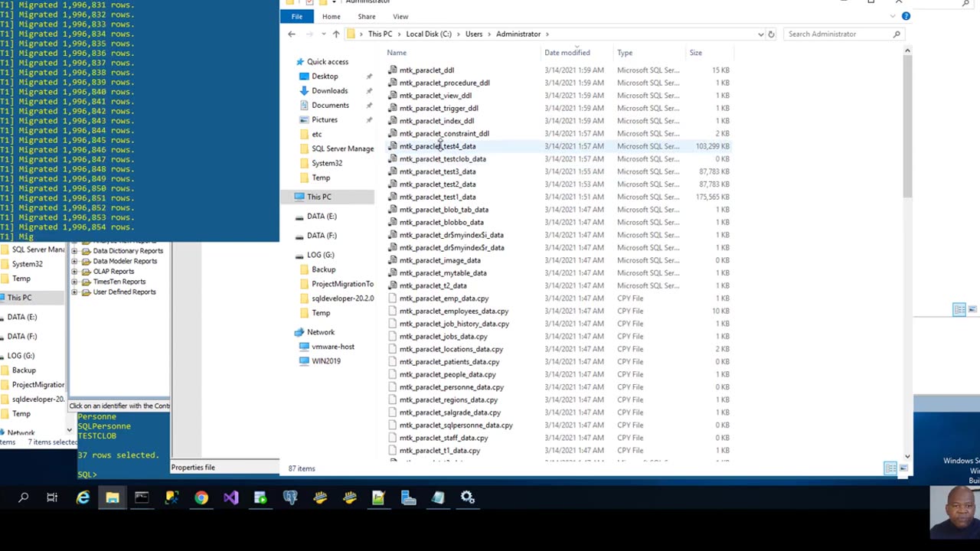980x551 pixels.
Task: Select the etc folder in Quick access
Action: pyautogui.click(x=316, y=134)
